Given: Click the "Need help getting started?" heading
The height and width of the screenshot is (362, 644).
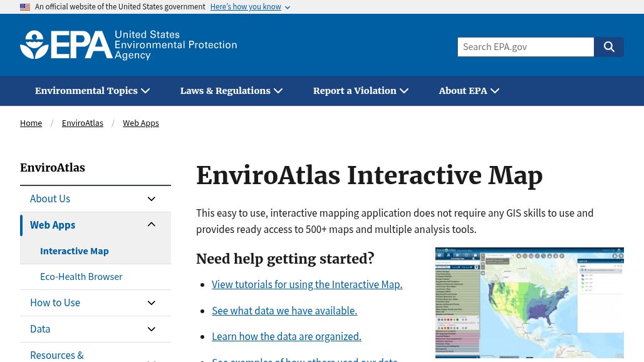Looking at the screenshot, I should click(285, 259).
